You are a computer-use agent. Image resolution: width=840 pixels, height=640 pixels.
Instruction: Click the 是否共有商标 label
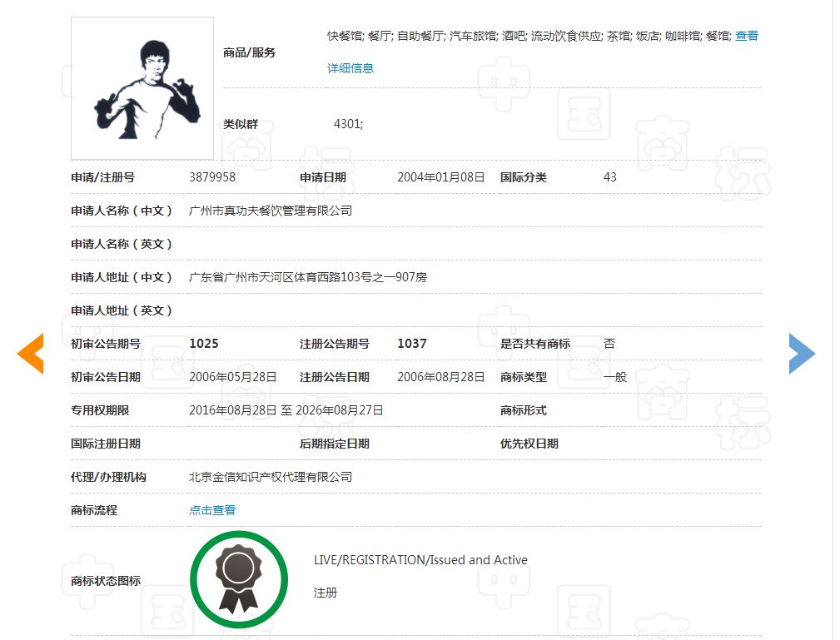535,343
